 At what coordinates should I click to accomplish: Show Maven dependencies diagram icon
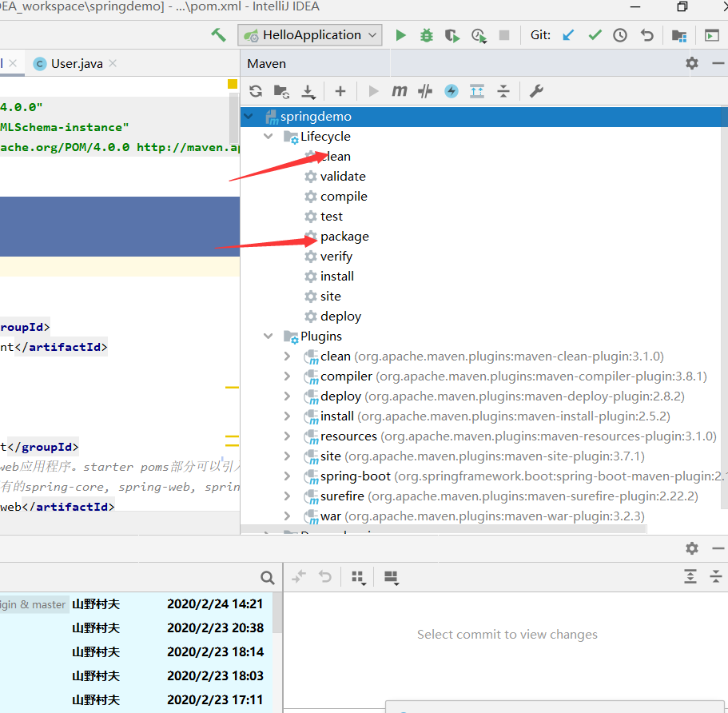[x=477, y=91]
